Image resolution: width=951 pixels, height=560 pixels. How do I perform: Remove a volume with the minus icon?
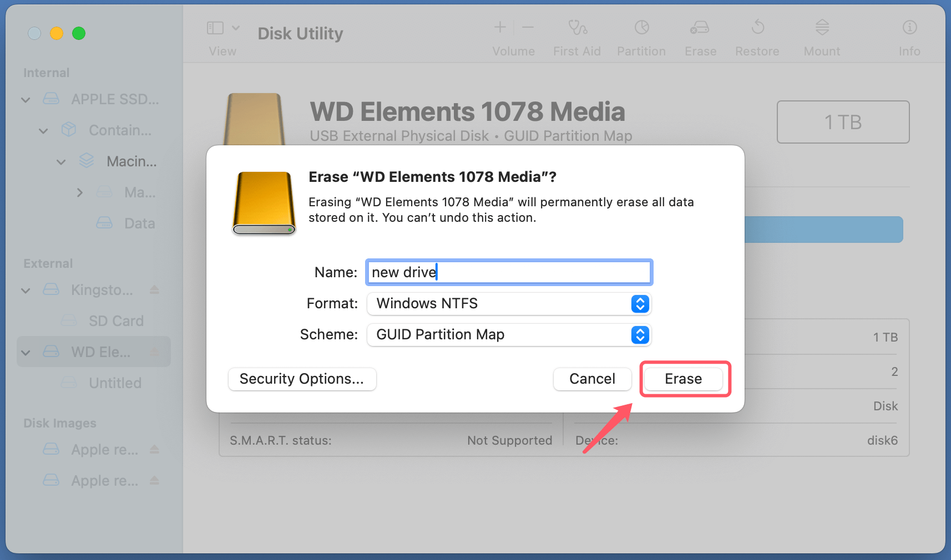(527, 27)
